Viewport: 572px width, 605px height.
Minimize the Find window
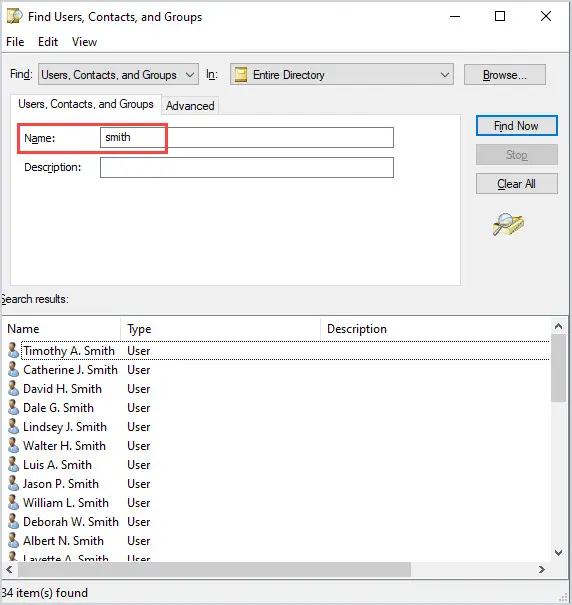coord(455,16)
